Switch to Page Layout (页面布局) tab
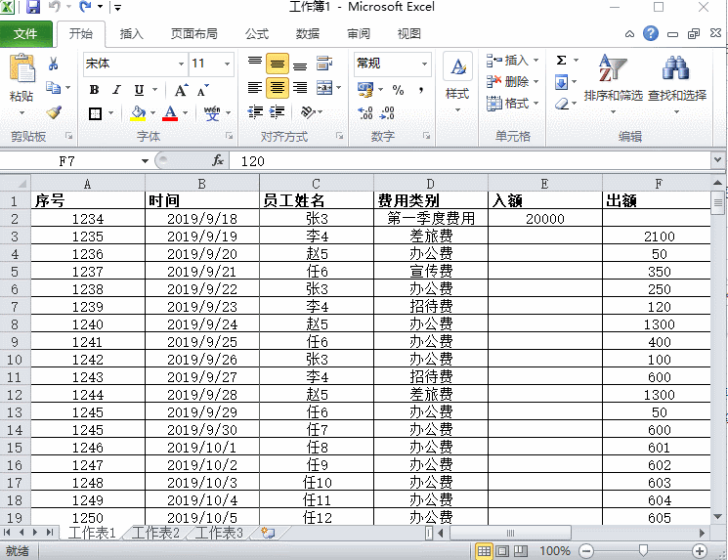 tap(193, 34)
